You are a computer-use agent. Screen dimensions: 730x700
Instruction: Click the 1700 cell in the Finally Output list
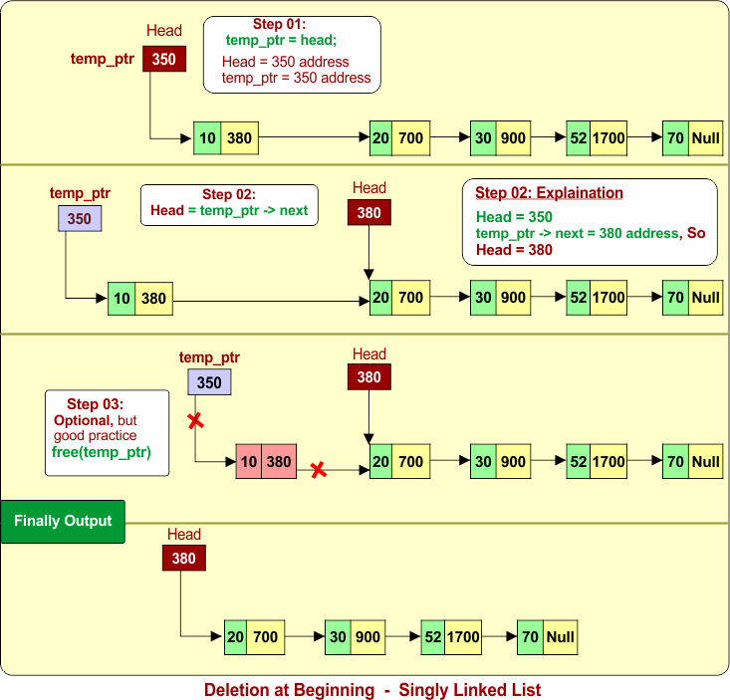pos(463,637)
